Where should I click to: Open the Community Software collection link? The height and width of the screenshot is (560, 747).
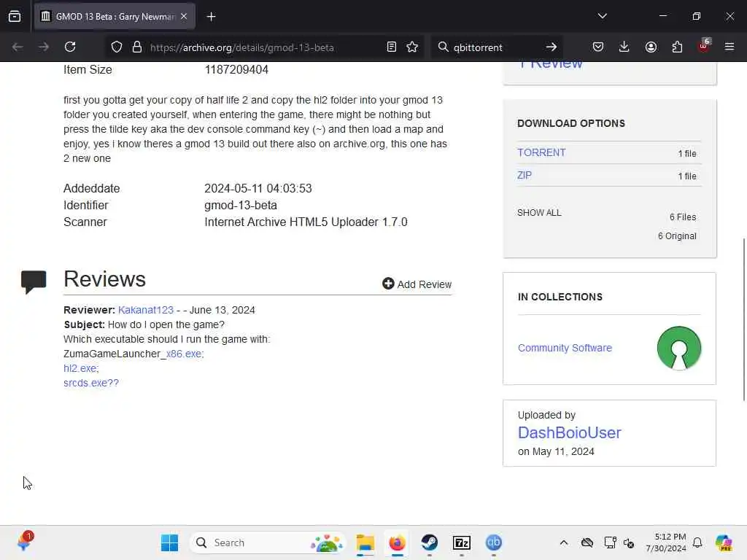565,348
